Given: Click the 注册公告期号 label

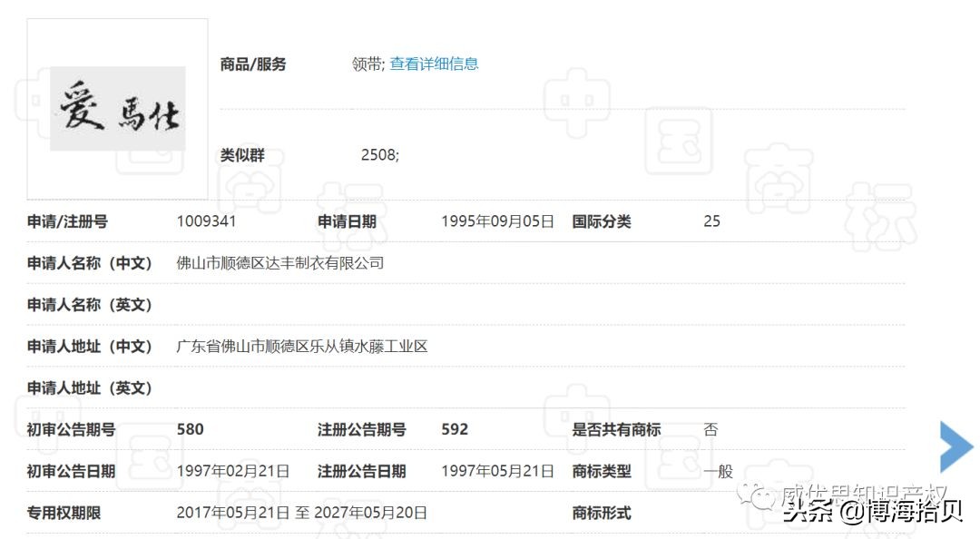Looking at the screenshot, I should [362, 429].
